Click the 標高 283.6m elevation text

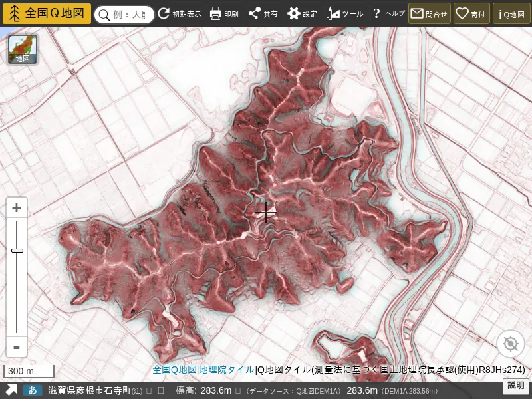(x=203, y=390)
